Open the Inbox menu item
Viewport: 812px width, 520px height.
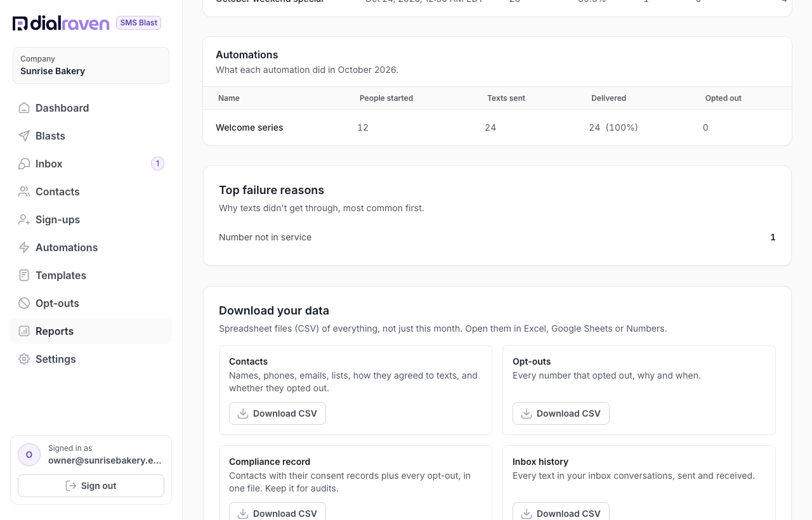pos(91,164)
